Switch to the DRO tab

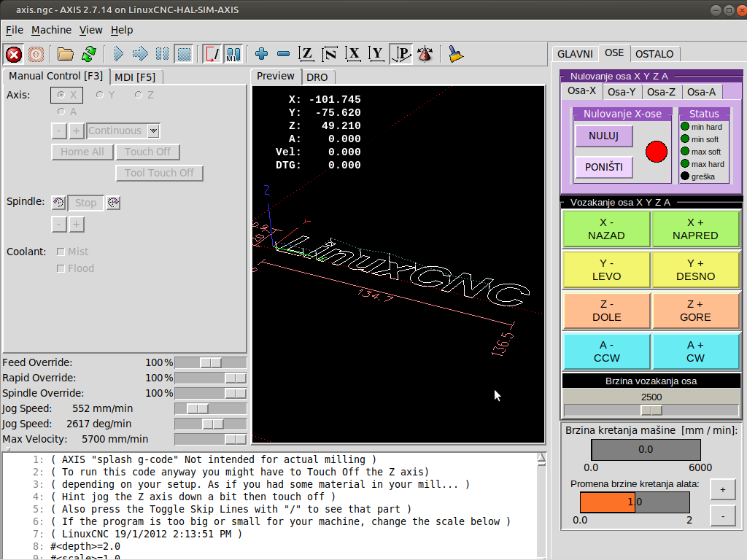[x=317, y=77]
